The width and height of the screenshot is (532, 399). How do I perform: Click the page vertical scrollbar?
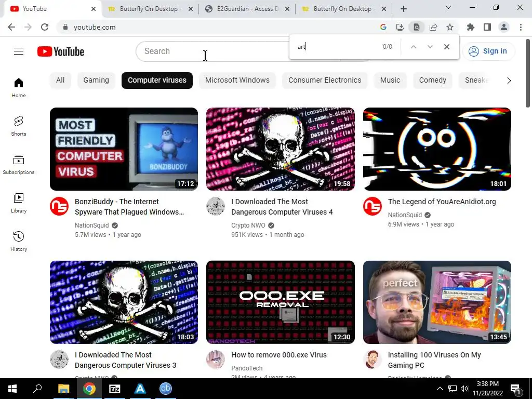[528, 74]
